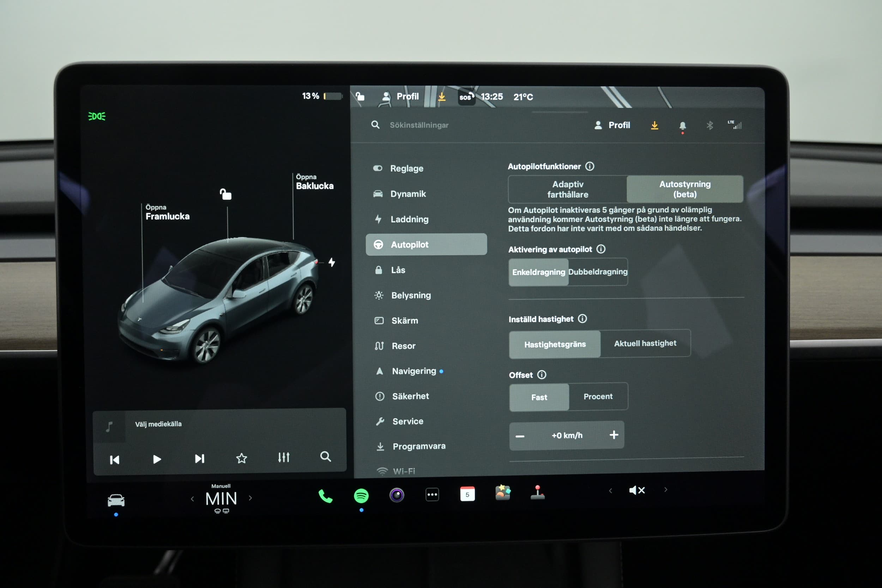Open the Toybox app icon
Image resolution: width=882 pixels, height=588 pixels.
point(502,493)
